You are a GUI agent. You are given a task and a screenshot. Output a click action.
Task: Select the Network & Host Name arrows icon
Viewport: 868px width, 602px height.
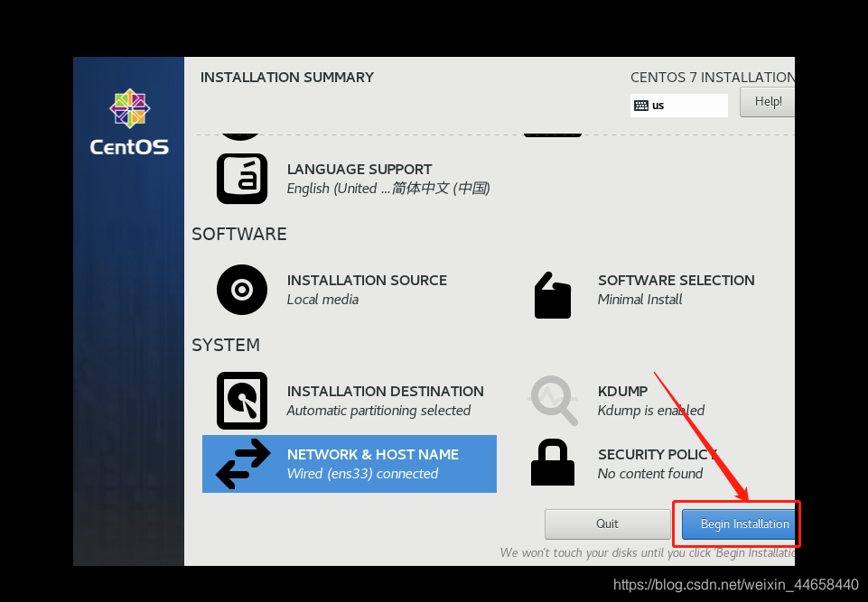pos(243,464)
